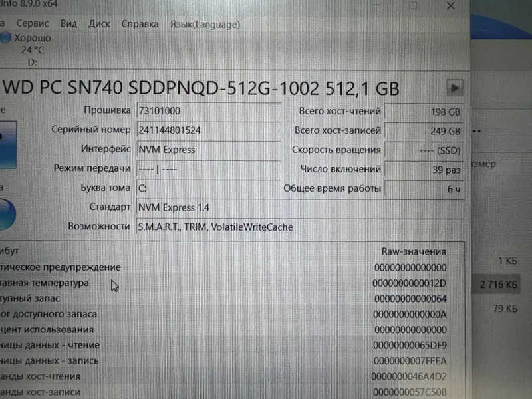The image size is (532, 399).
Task: Click the firmware field 73101000
Action: [208, 111]
